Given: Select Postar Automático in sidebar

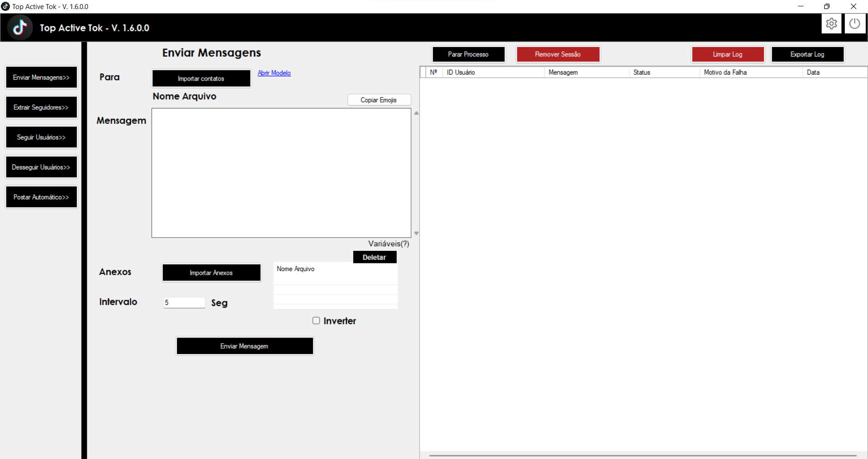Looking at the screenshot, I should pos(41,197).
